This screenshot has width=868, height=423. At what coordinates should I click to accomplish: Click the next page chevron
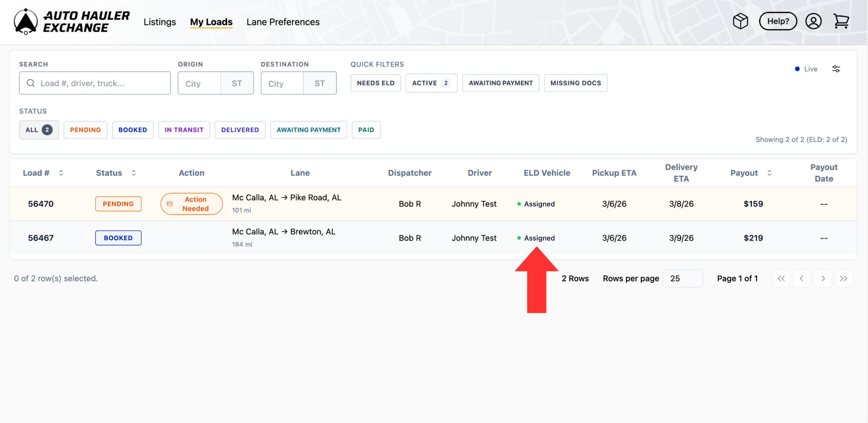[x=823, y=279]
